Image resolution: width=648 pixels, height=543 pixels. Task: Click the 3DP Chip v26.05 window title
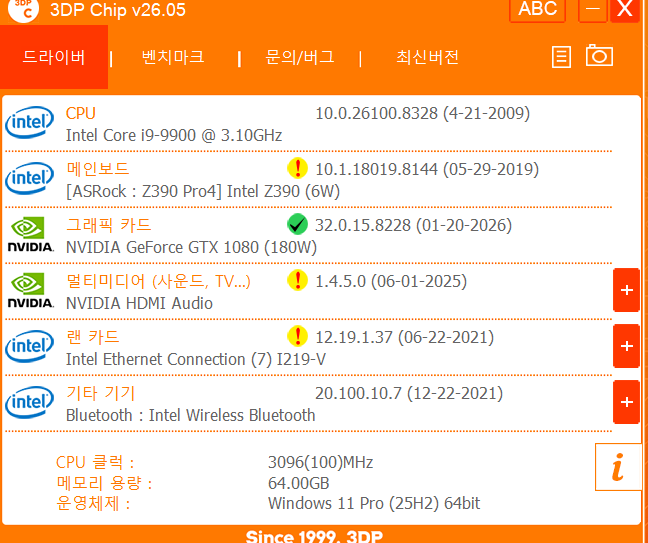click(x=118, y=10)
